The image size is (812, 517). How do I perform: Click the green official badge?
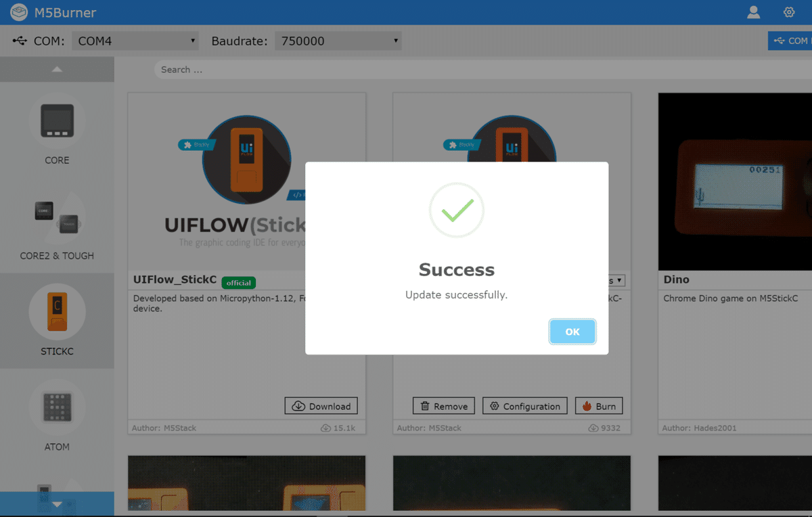(238, 282)
